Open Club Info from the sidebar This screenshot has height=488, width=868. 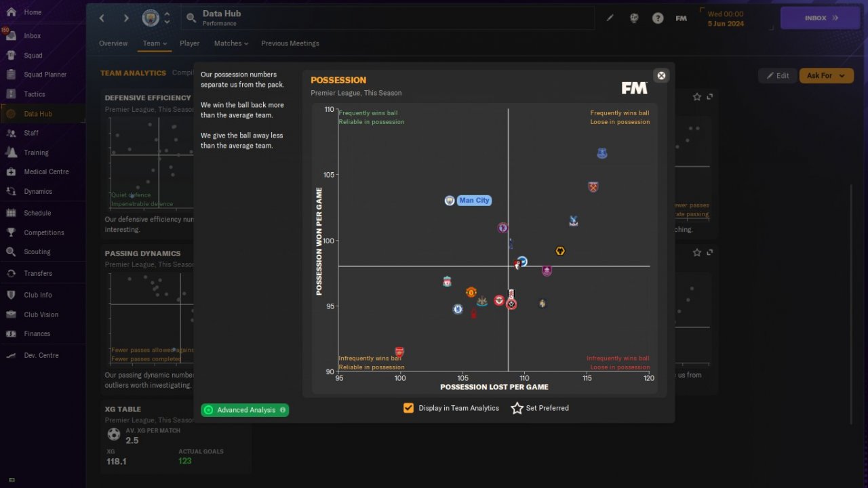[38, 295]
